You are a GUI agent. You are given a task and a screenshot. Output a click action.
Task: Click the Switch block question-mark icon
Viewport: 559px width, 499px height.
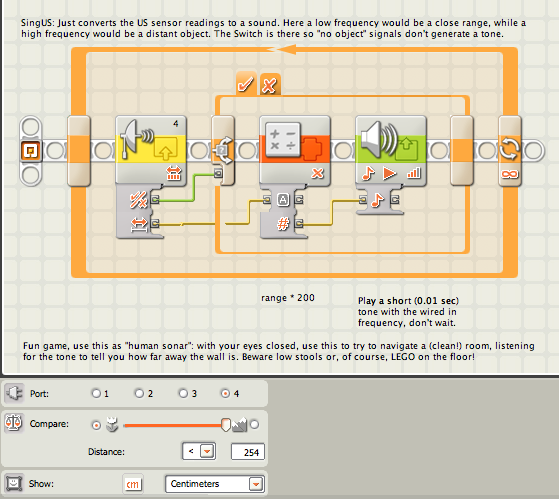coord(222,150)
